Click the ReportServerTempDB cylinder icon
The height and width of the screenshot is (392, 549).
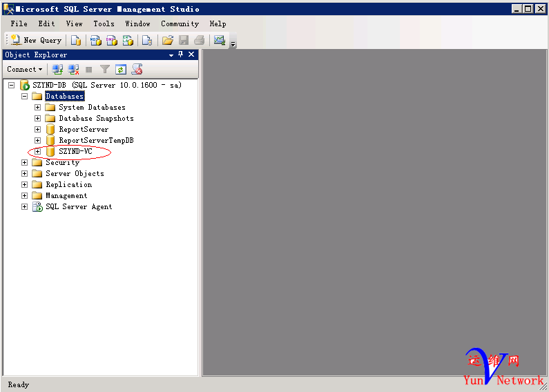[50, 140]
